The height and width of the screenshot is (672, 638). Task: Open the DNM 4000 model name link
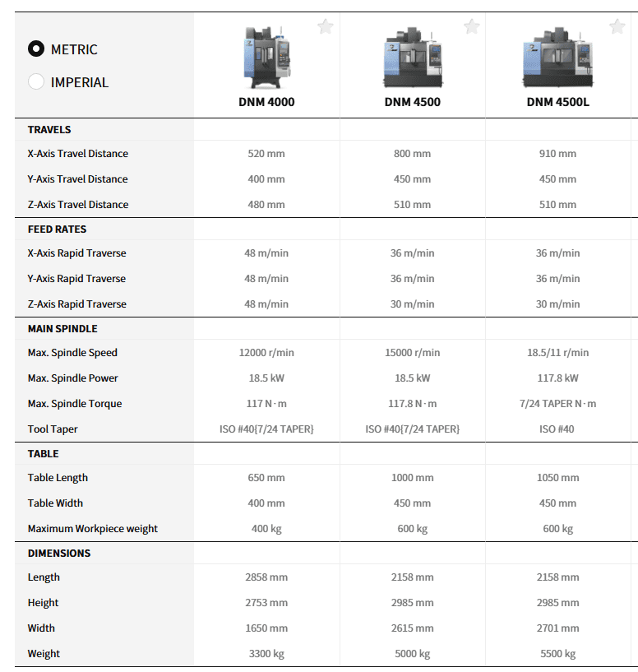266,103
